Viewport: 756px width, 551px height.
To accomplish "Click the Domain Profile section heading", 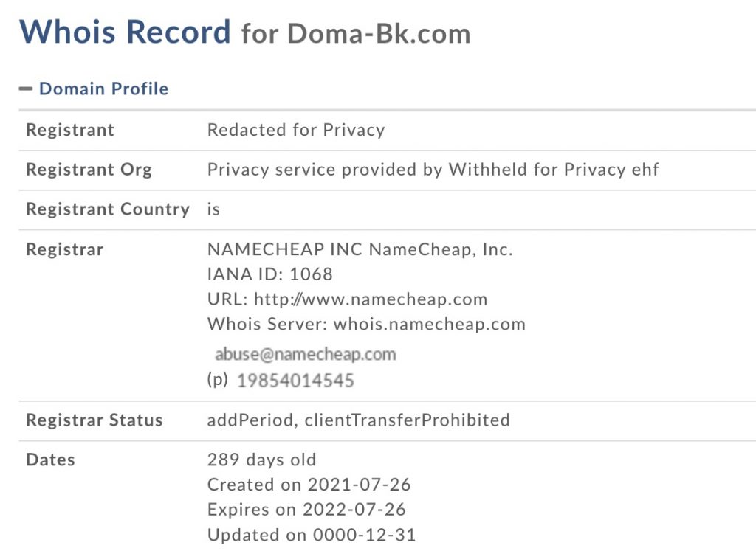I will [x=103, y=89].
